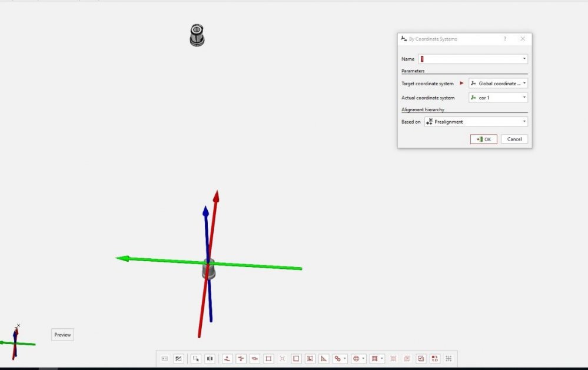Click the red arrow beside Target coordinate system
This screenshot has width=588, height=370.
462,84
